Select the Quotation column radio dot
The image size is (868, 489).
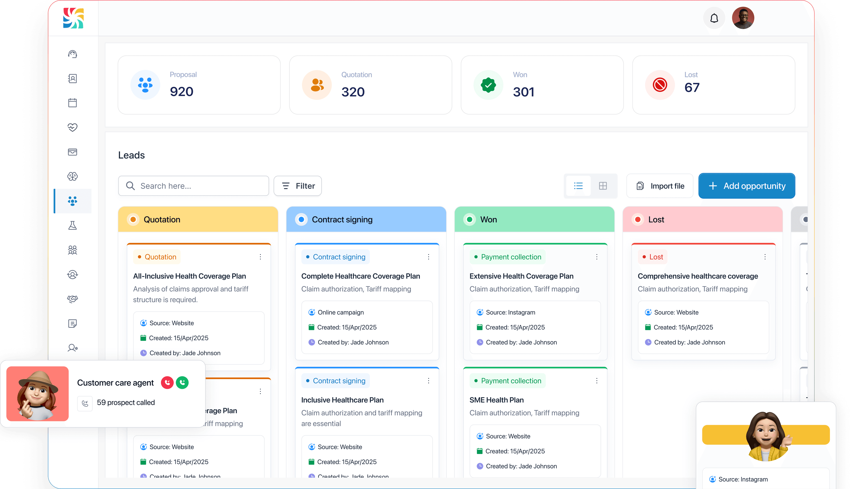pos(133,219)
